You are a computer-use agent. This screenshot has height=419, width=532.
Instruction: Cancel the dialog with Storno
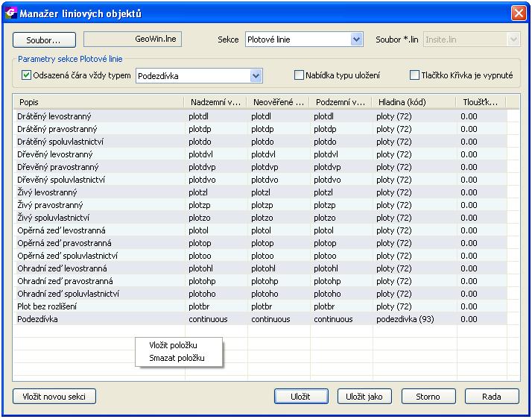point(428,397)
